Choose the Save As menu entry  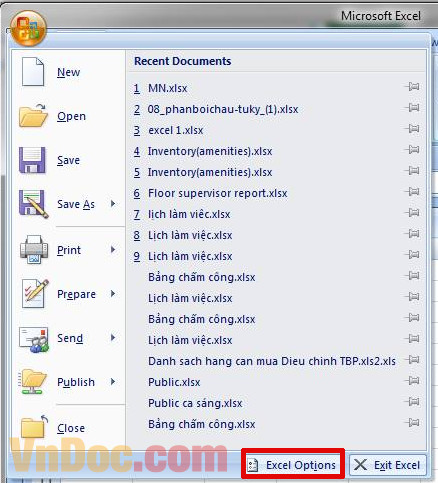tap(68, 204)
